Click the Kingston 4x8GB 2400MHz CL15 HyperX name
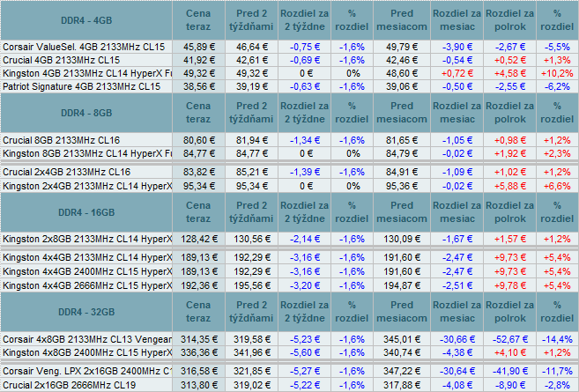The image size is (579, 392). pyautogui.click(x=87, y=352)
